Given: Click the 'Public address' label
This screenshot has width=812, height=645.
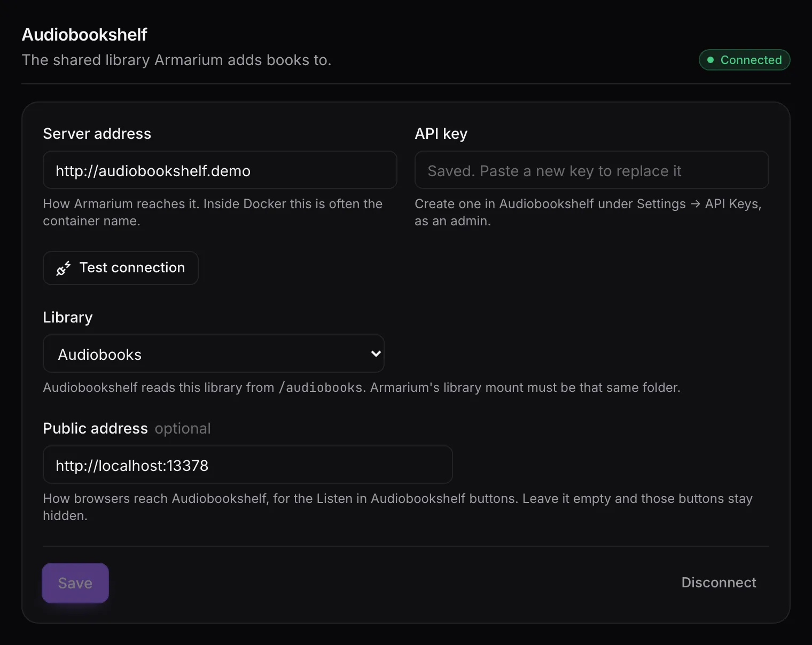Looking at the screenshot, I should coord(96,428).
